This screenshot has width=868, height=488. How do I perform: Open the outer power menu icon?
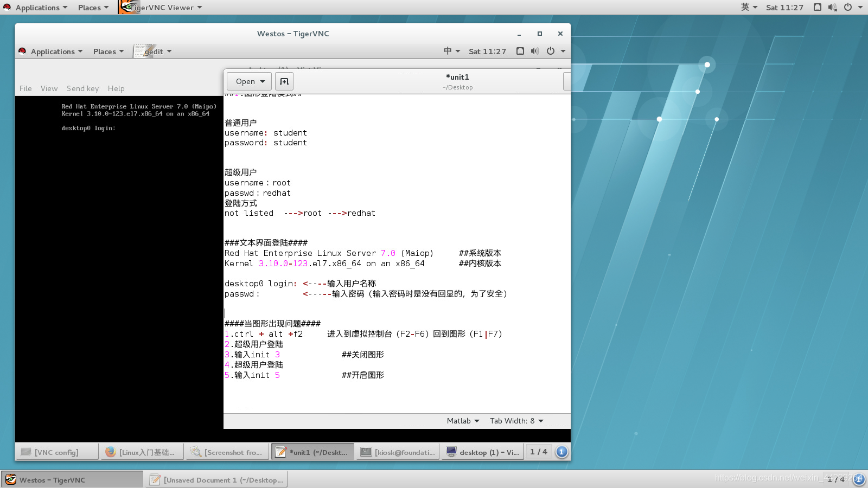(x=848, y=7)
